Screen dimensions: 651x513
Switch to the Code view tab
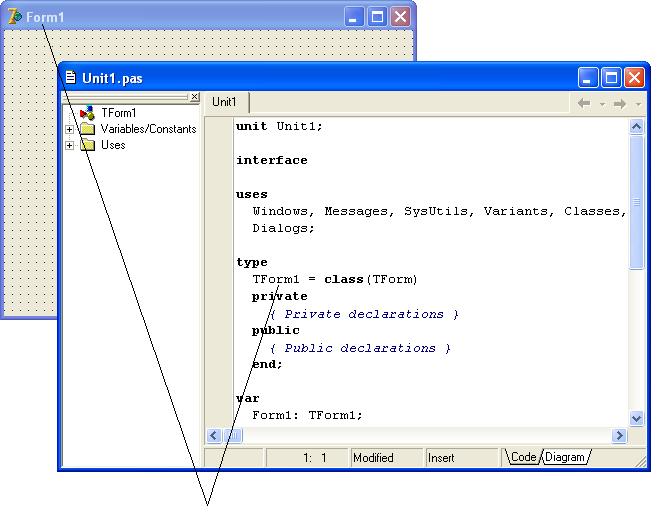pyautogui.click(x=523, y=457)
